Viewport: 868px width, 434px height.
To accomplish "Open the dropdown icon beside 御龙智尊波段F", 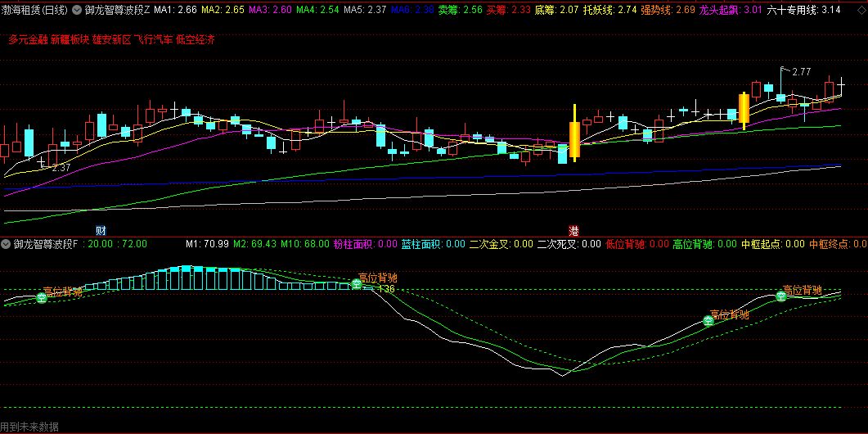I will [6, 244].
